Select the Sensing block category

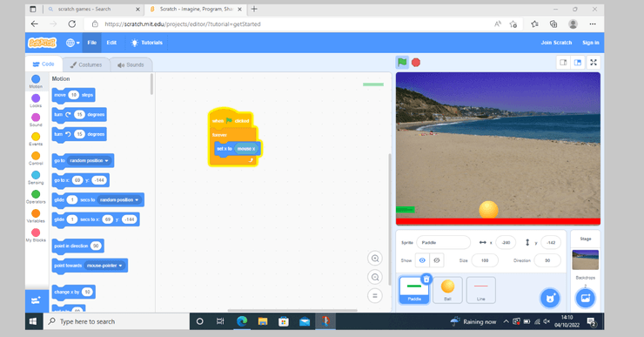click(x=36, y=178)
